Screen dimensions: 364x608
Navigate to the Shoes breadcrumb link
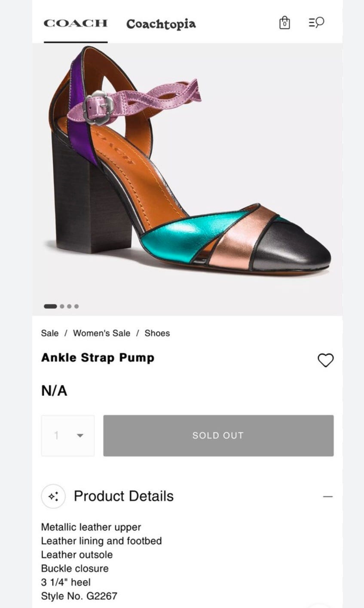[157, 333]
